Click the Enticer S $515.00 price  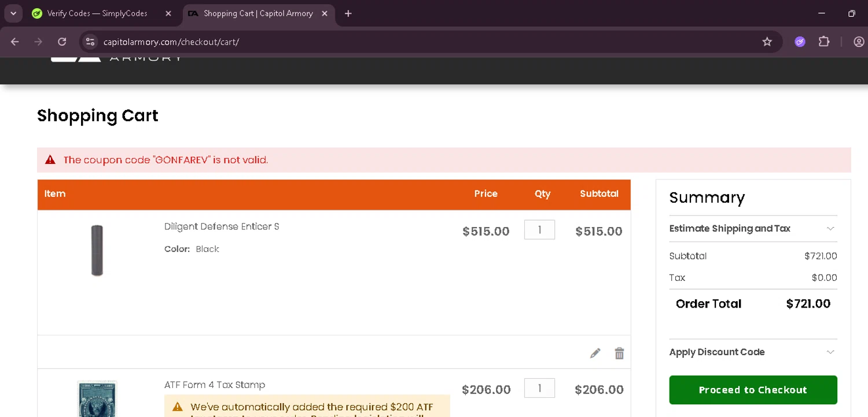(486, 231)
